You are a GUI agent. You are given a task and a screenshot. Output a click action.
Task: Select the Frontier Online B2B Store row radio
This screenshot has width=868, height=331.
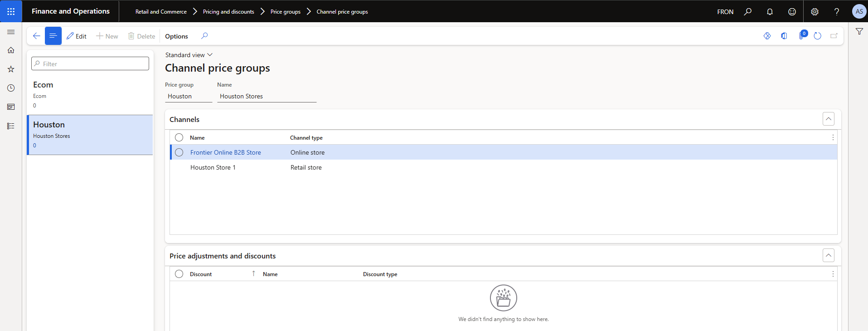click(179, 152)
